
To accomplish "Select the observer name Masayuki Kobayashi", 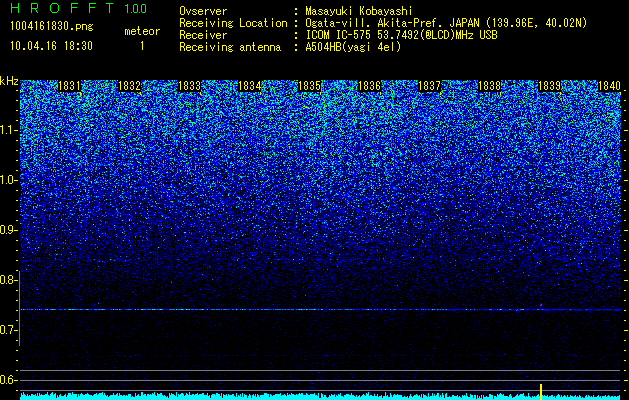I will tap(359, 12).
